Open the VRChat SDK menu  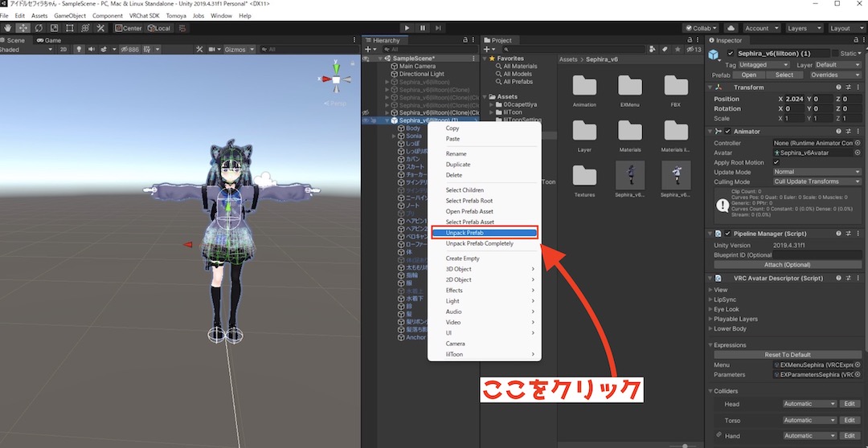coord(144,15)
